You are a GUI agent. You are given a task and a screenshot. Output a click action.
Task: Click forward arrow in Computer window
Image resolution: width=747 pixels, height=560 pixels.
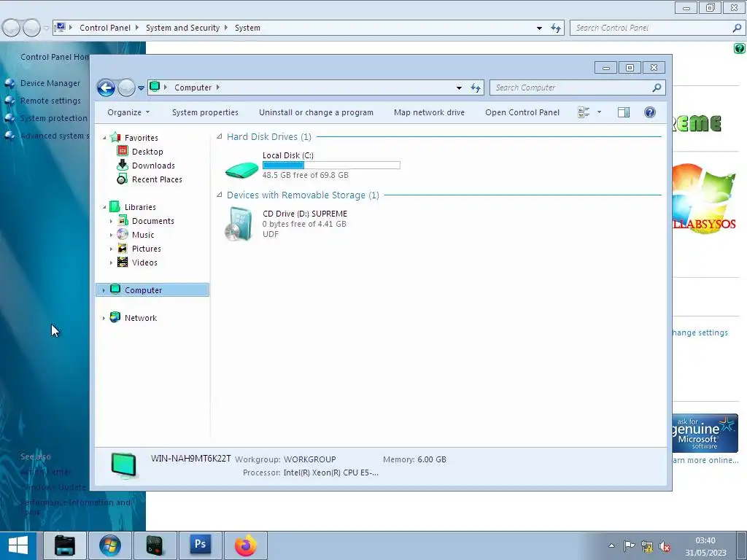pyautogui.click(x=126, y=87)
